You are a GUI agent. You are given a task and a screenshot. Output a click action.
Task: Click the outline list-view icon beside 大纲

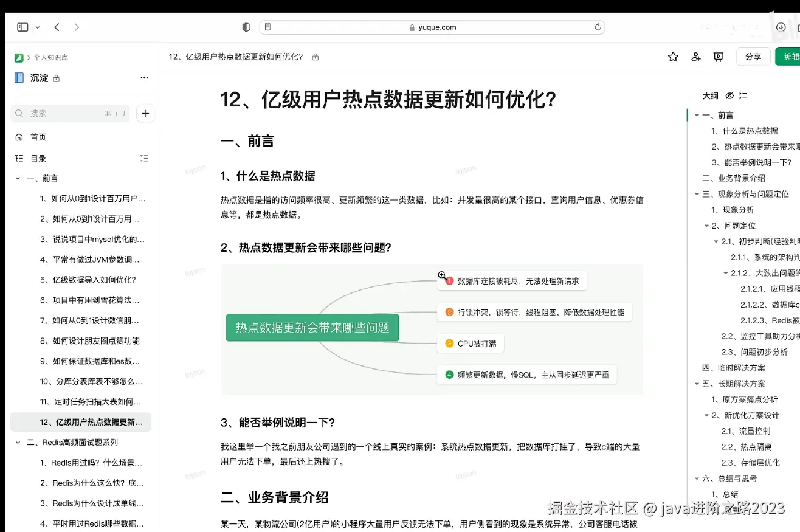point(742,95)
